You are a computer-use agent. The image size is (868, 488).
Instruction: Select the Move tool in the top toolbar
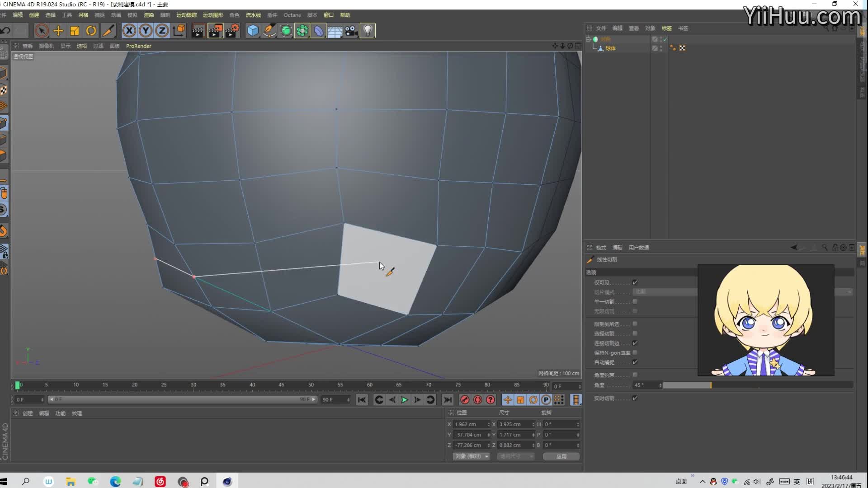click(x=58, y=31)
